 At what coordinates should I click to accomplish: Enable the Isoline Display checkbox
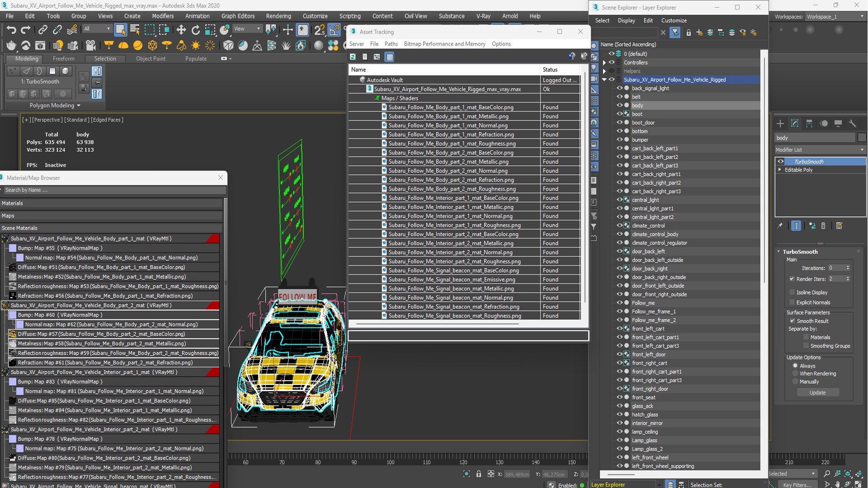[792, 292]
